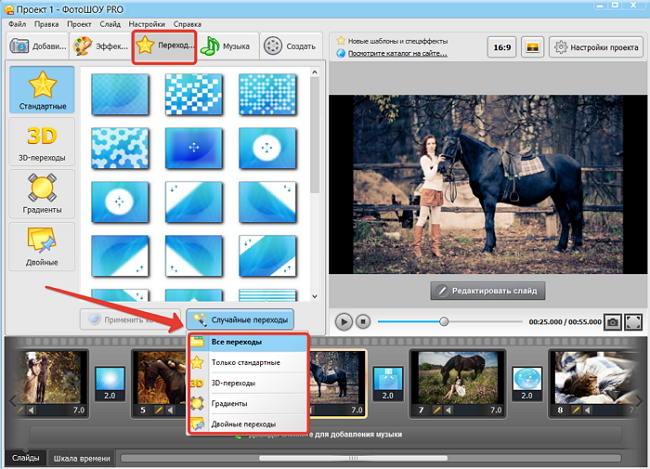
Task: Pick the dark blue zoom-arrows transition
Action: pos(194,148)
